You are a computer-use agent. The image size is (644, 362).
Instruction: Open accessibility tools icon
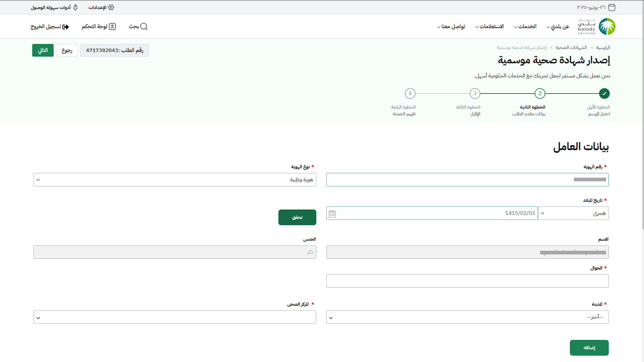[x=75, y=7]
